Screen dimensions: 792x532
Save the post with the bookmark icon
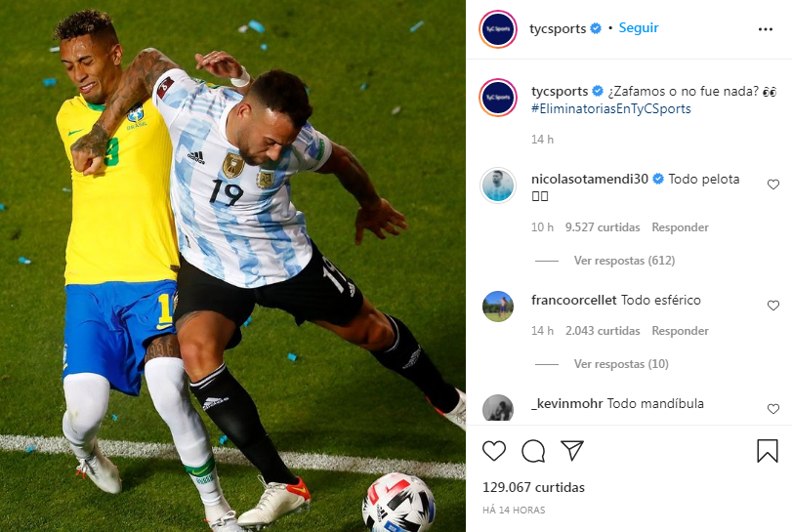click(x=768, y=451)
